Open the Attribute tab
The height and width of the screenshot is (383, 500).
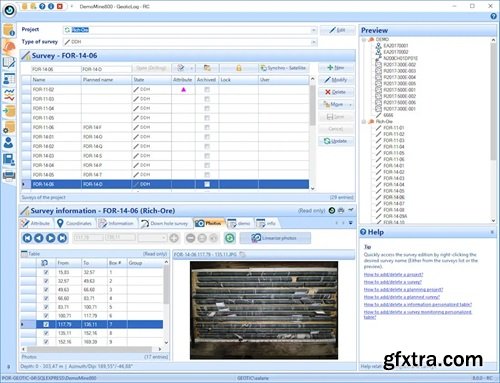point(35,223)
